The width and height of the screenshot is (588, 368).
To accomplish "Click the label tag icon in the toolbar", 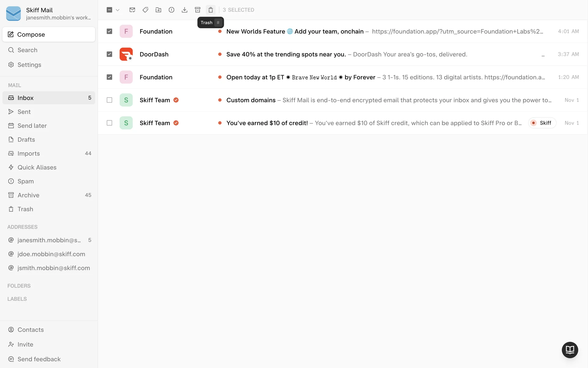I will [x=145, y=10].
